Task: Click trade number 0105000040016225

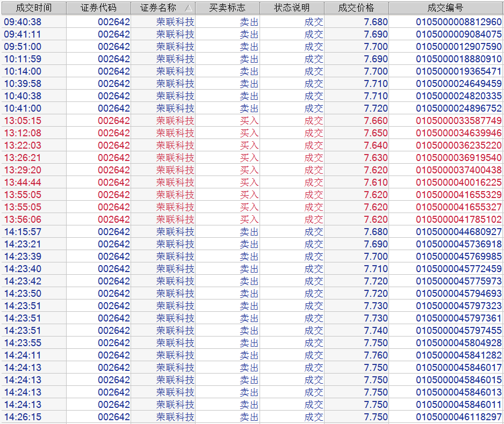Action: [459, 182]
